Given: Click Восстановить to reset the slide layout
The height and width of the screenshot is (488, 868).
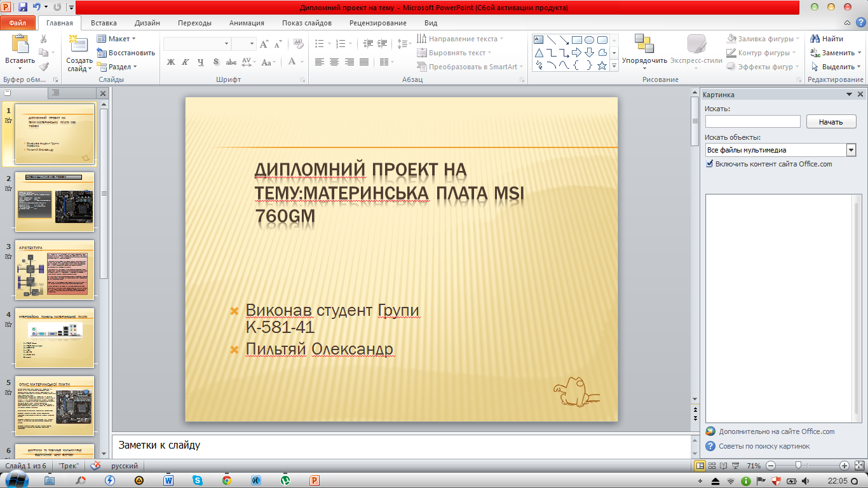Looking at the screenshot, I should 126,53.
